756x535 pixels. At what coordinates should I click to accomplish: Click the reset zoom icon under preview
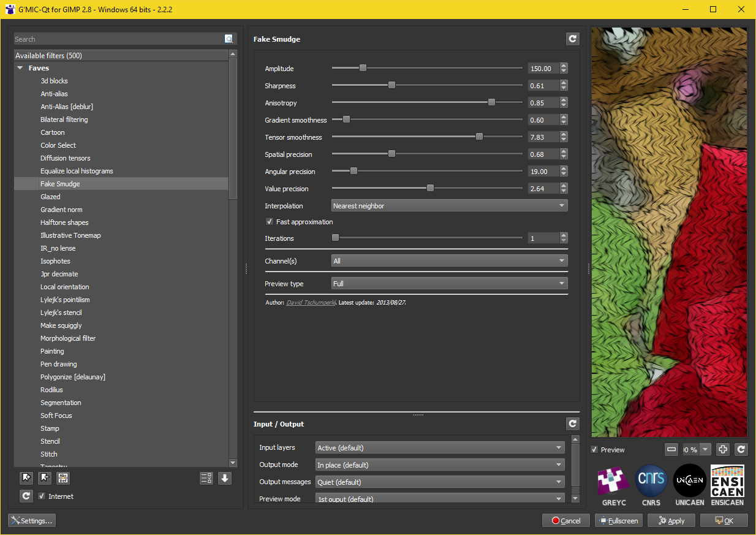point(741,449)
